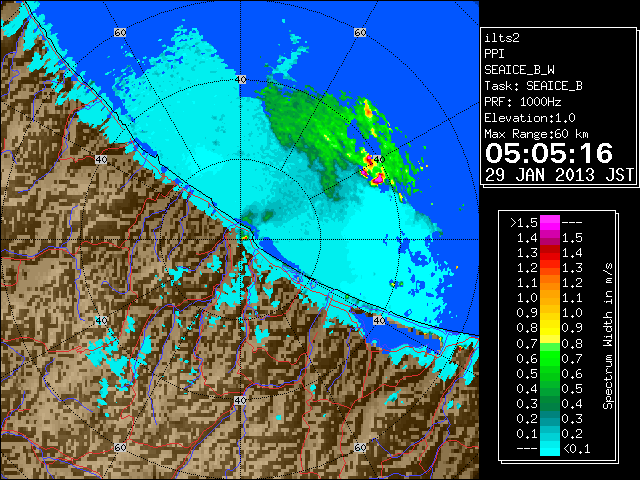Pick the magenta swatch at the color scale top
This screenshot has width=640, height=480.
click(550, 223)
